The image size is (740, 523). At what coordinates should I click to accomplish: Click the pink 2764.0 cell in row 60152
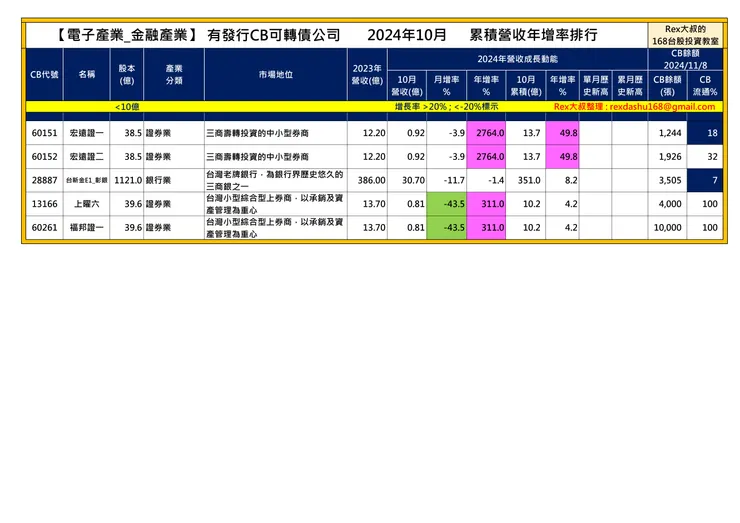pyautogui.click(x=486, y=157)
